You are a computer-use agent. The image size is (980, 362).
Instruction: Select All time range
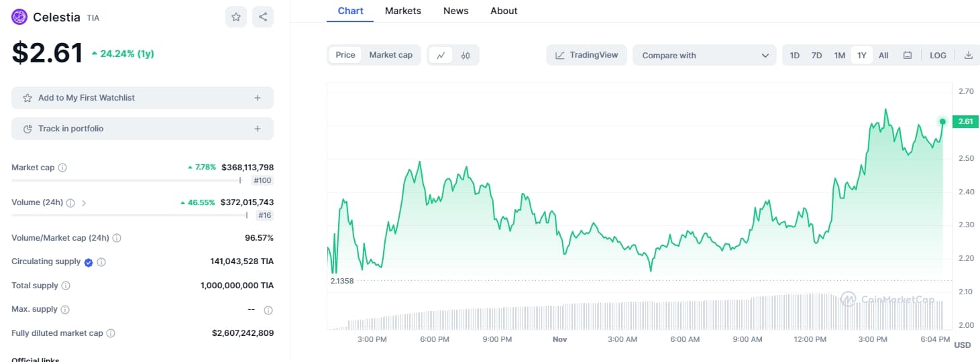click(x=883, y=55)
